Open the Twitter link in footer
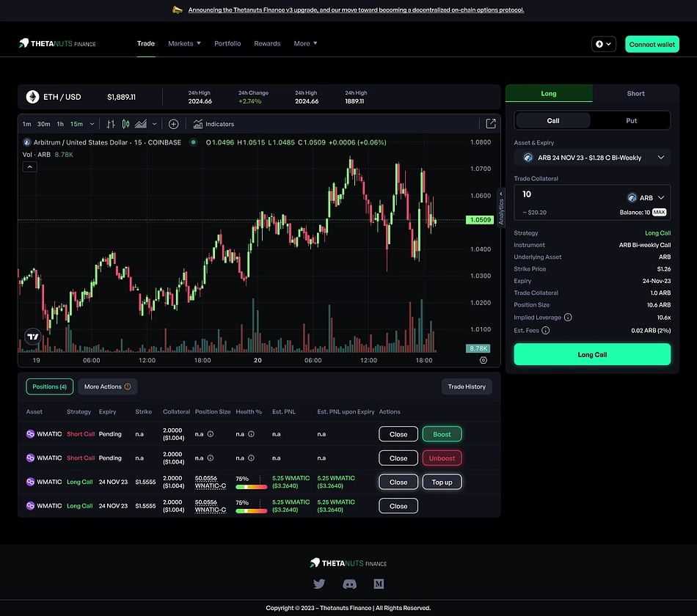 point(319,584)
